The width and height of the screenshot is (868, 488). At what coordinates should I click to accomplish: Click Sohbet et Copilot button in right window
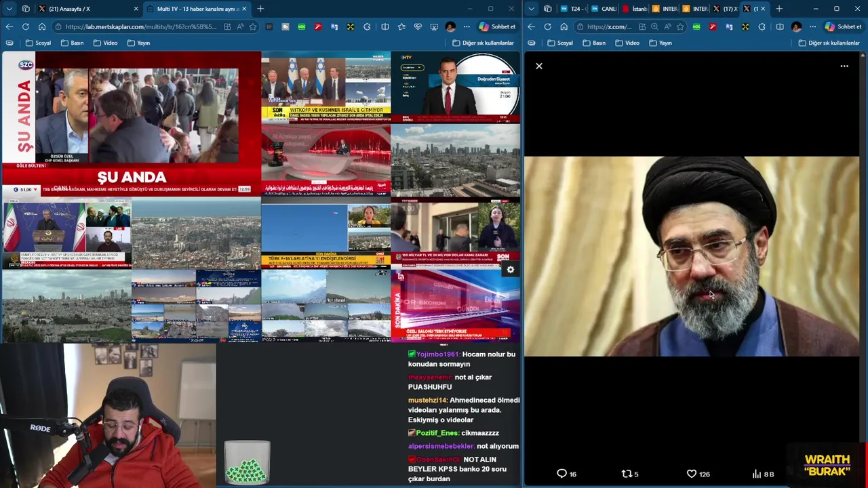point(844,26)
